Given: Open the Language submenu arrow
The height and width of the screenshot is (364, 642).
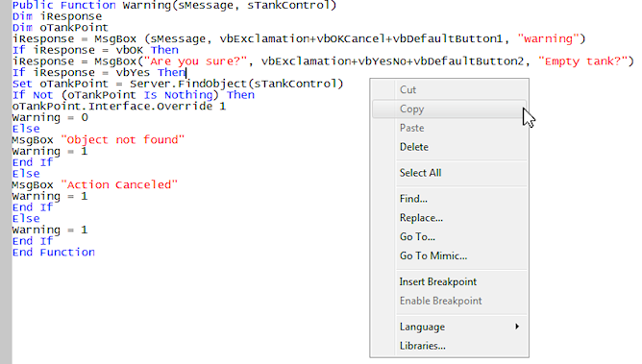Looking at the screenshot, I should (x=517, y=327).
